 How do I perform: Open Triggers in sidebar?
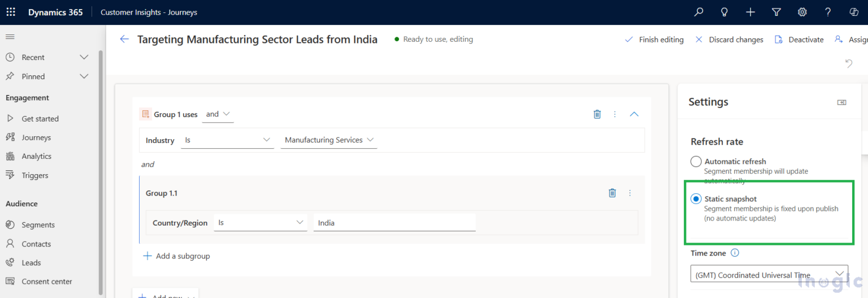(x=34, y=175)
